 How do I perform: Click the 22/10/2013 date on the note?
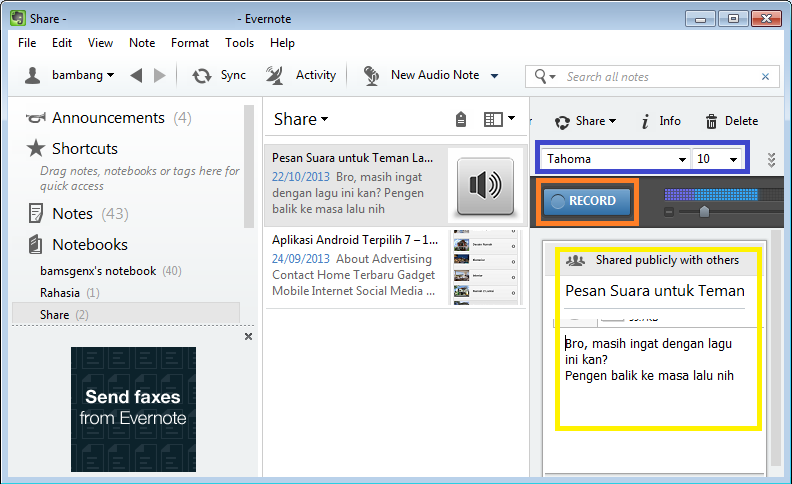(301, 177)
